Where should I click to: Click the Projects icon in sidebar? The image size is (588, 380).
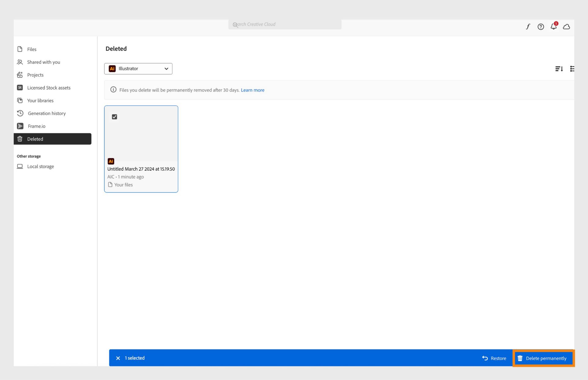[x=20, y=75]
